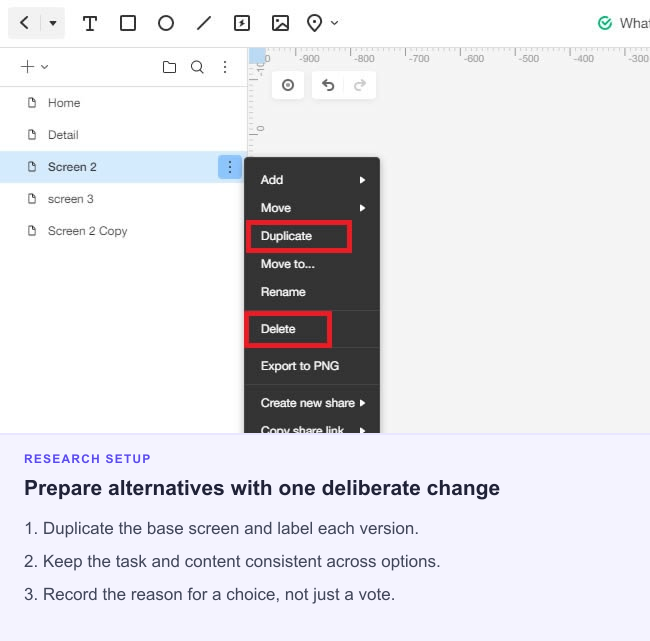650x641 pixels.
Task: Select the Screen 2 Copy item
Action: coord(124,231)
